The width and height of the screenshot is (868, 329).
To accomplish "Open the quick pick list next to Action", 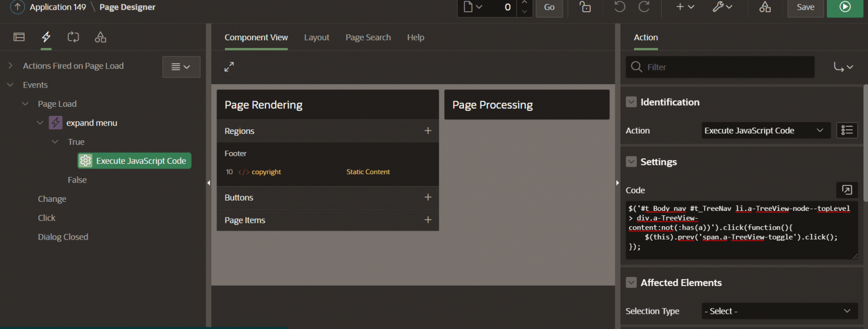I will (847, 130).
